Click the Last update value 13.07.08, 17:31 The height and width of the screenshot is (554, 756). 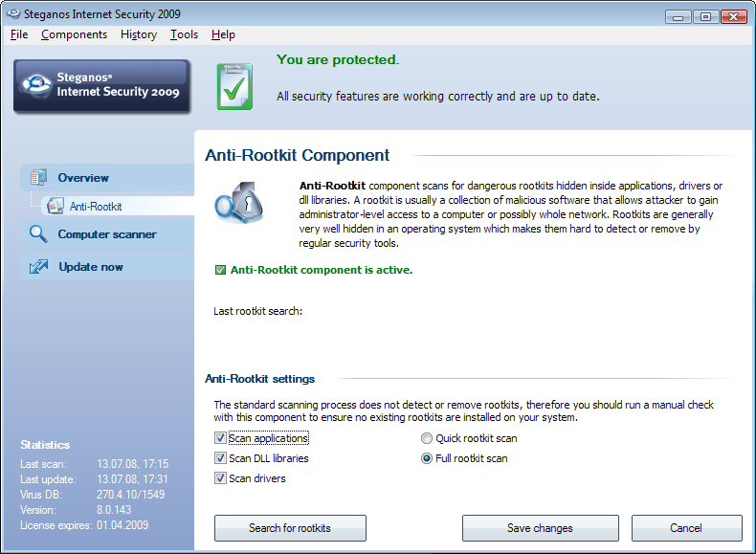133,479
